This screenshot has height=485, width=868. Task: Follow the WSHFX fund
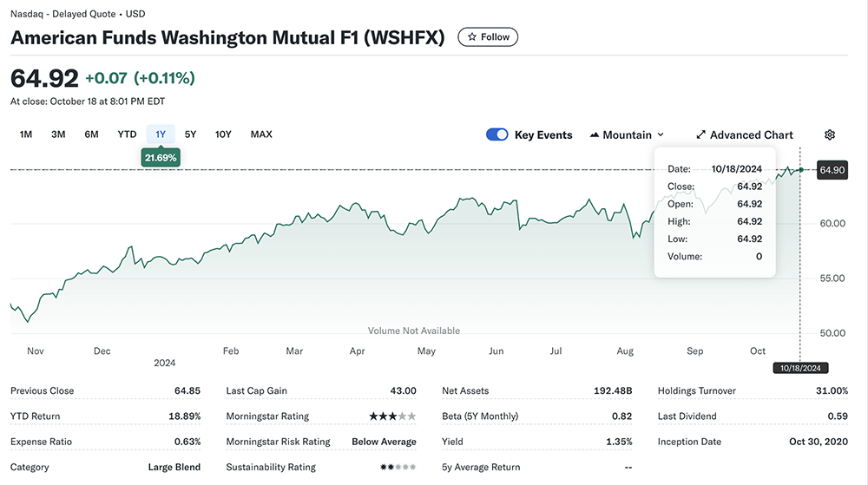pyautogui.click(x=488, y=37)
